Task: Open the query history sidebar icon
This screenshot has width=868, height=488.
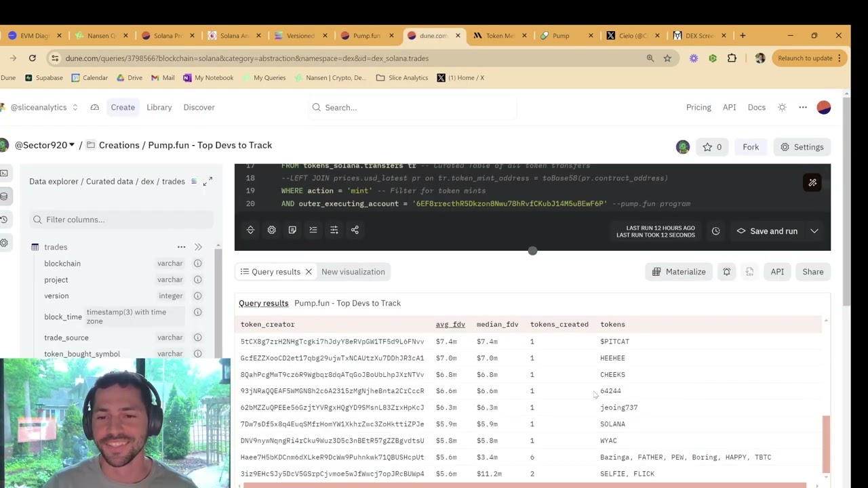Action: 3,220
